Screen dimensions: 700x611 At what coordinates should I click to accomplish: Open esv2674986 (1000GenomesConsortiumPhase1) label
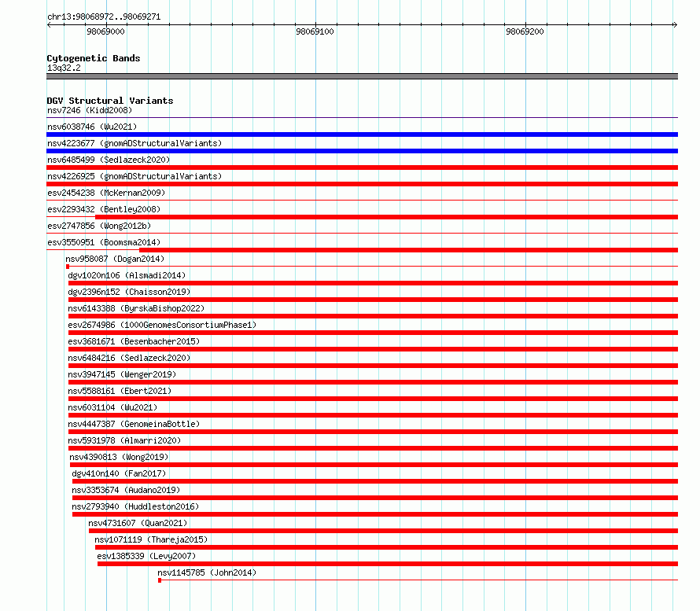[162, 325]
